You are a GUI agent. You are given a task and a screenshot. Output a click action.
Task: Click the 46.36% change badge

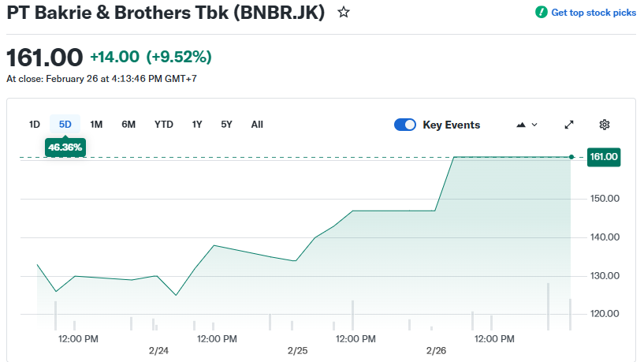tap(65, 147)
